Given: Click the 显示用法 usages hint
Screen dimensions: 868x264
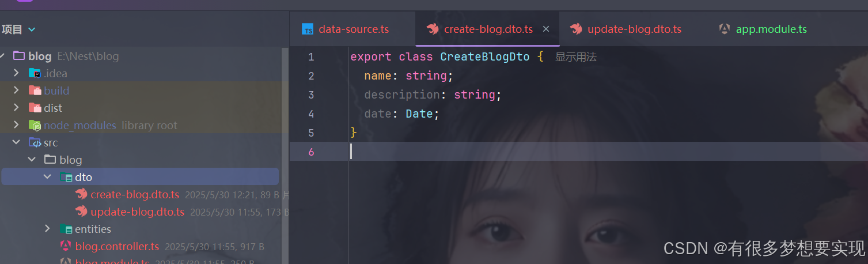Looking at the screenshot, I should pyautogui.click(x=575, y=57).
